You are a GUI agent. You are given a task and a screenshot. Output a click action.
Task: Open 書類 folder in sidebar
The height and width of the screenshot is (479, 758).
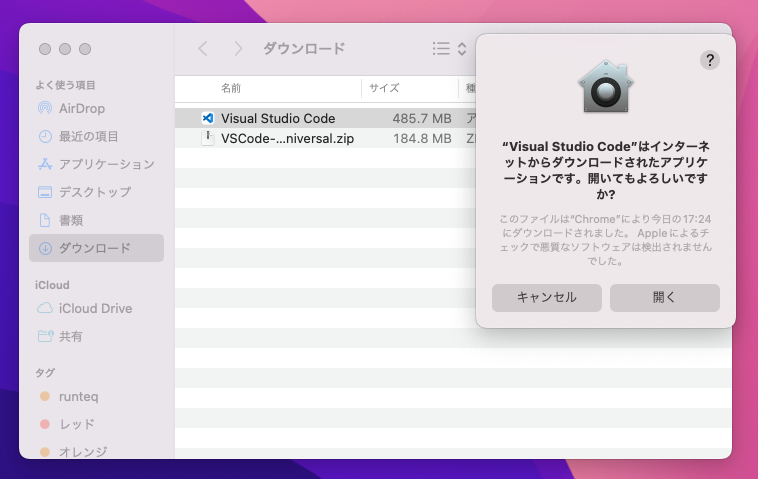[x=70, y=220]
